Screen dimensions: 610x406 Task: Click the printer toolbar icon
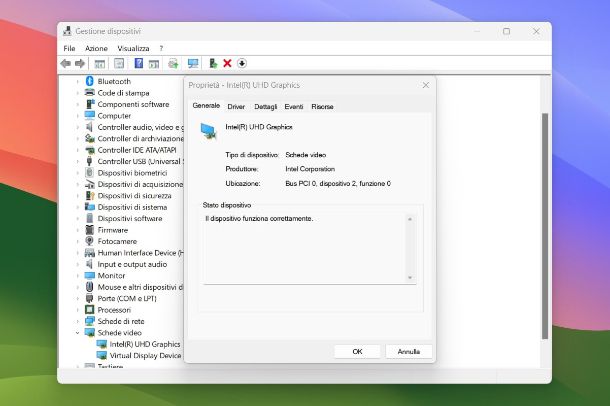[173, 63]
